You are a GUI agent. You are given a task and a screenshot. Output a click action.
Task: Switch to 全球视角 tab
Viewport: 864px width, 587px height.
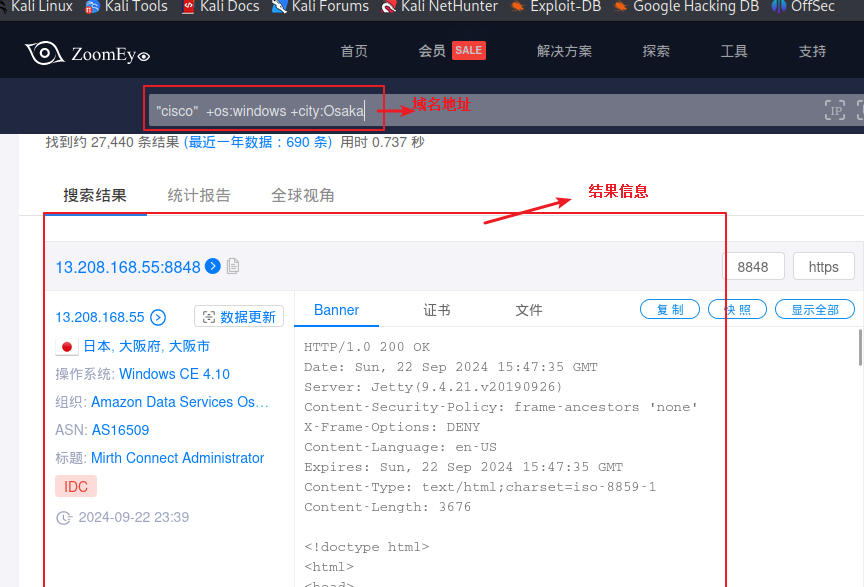click(x=303, y=195)
